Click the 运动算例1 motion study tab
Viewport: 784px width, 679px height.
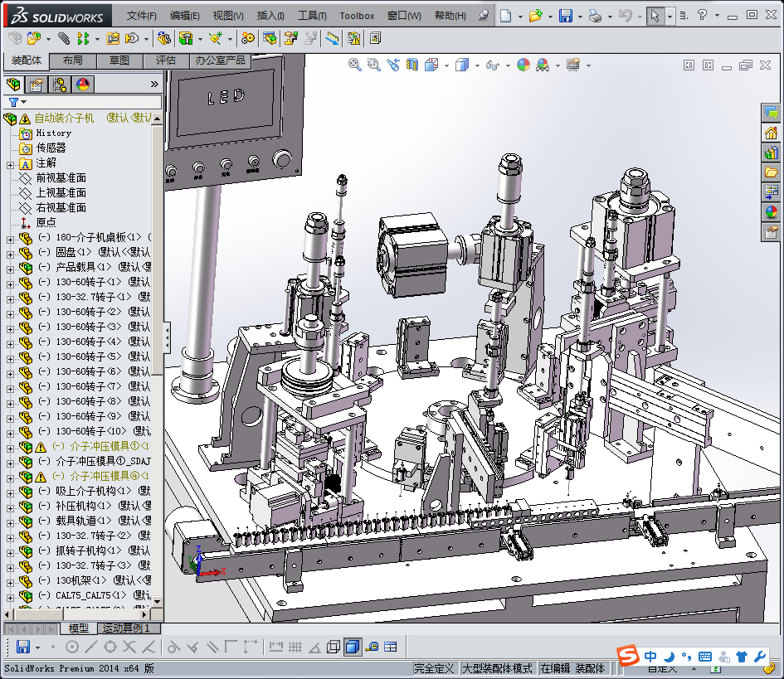(x=124, y=628)
